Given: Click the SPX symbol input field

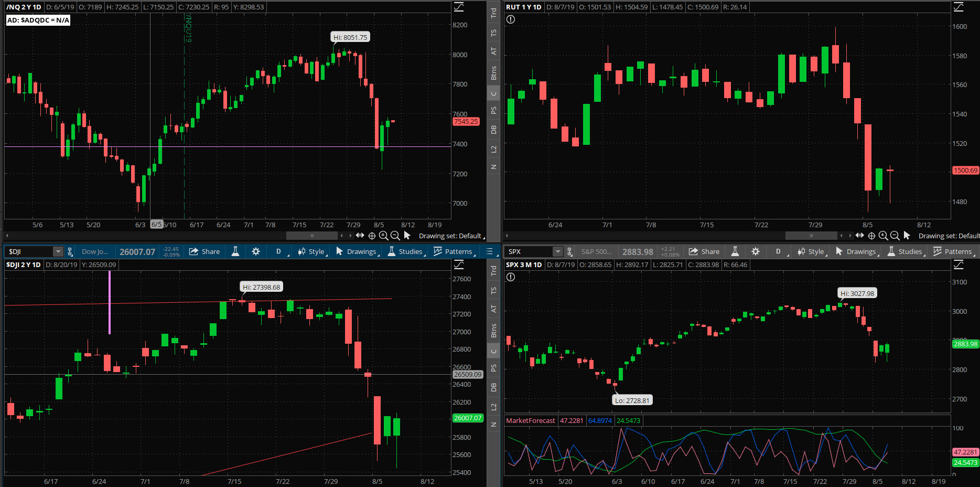Looking at the screenshot, I should point(530,252).
